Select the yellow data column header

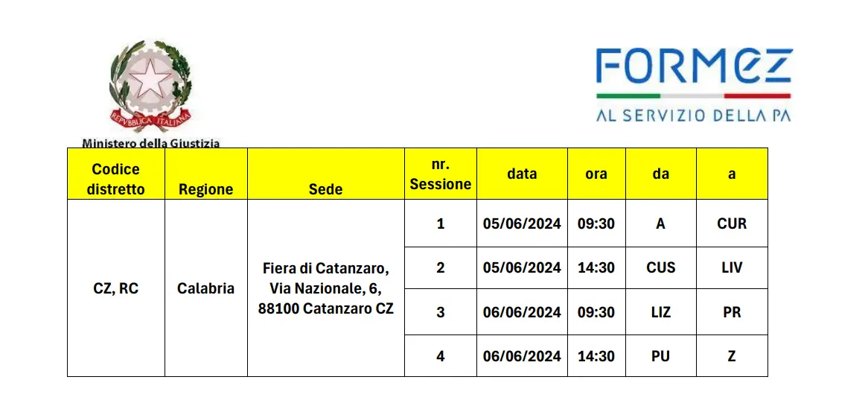click(522, 174)
